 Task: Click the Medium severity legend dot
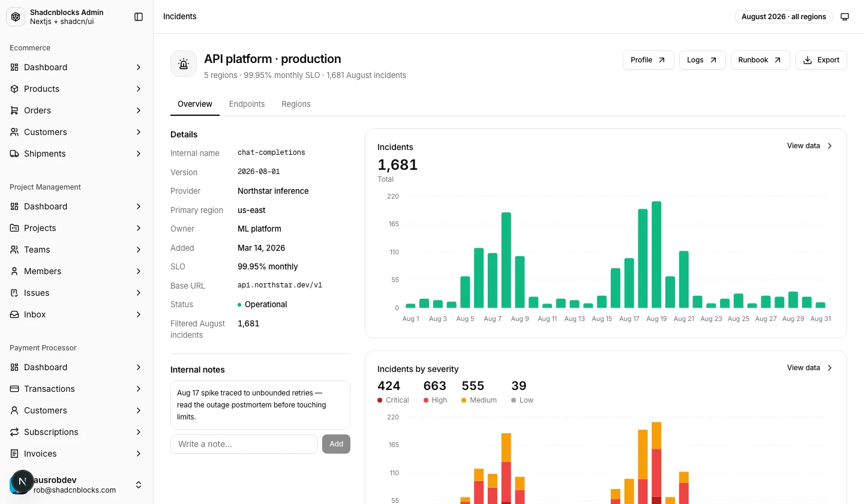(464, 400)
